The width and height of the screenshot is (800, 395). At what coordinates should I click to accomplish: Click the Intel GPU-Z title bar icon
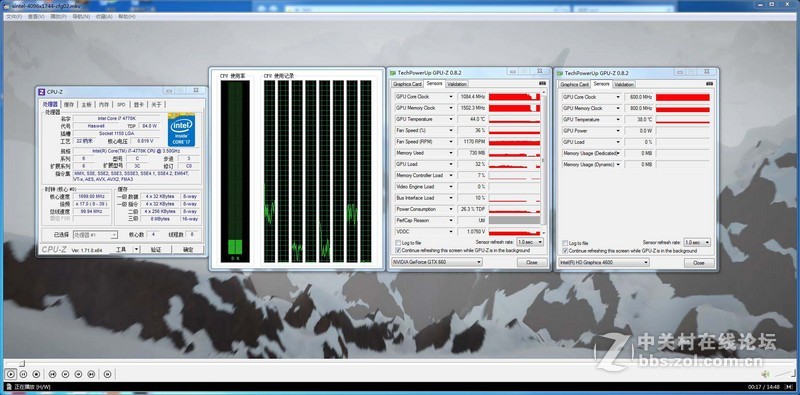(x=560, y=73)
